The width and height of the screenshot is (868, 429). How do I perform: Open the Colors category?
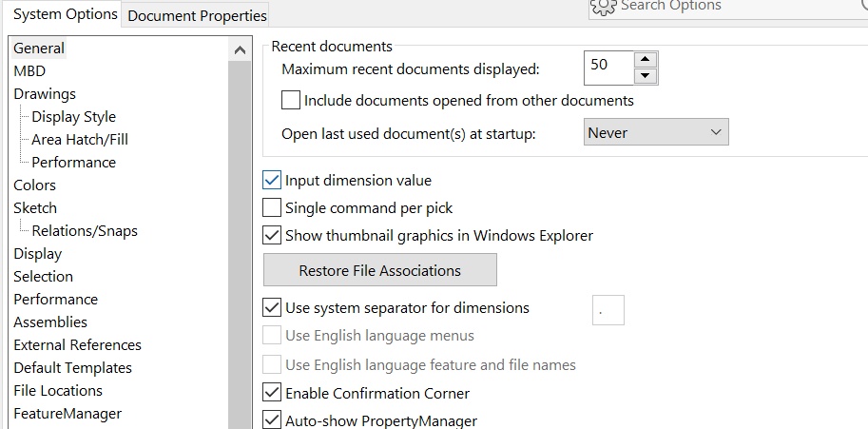pyautogui.click(x=35, y=185)
